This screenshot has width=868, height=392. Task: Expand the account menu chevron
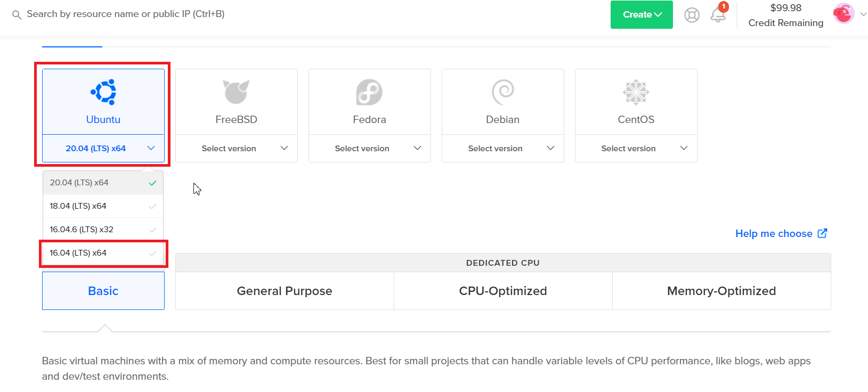click(x=863, y=14)
